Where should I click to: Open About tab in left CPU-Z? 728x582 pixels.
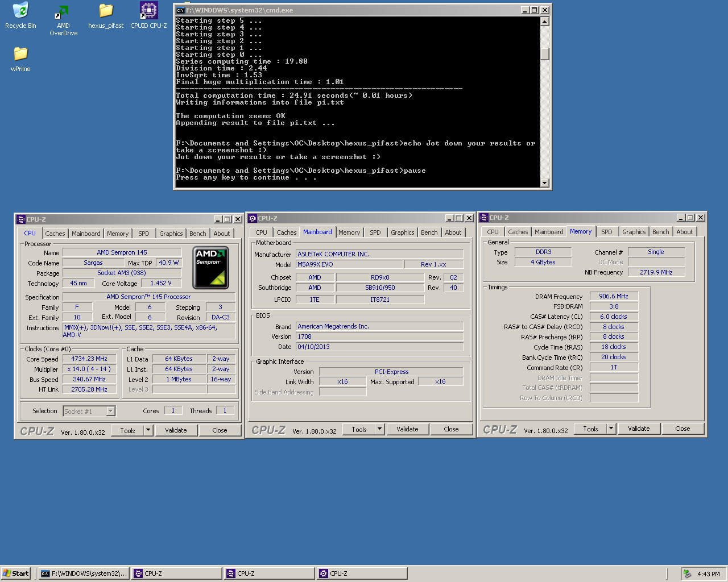coord(222,234)
